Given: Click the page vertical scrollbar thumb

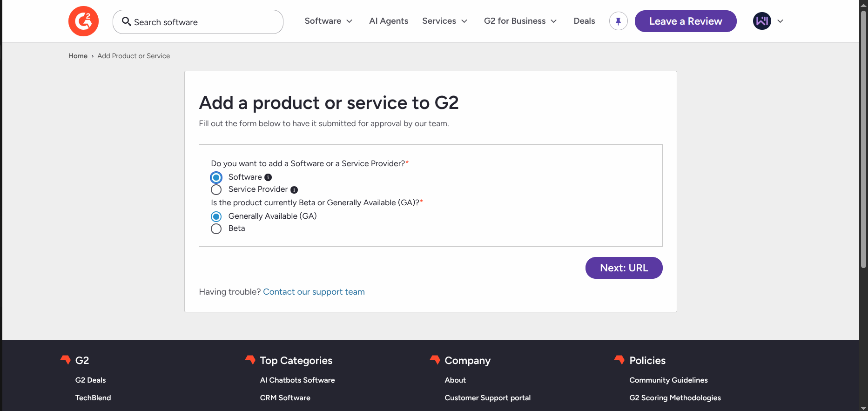Looking at the screenshot, I should pos(864,138).
